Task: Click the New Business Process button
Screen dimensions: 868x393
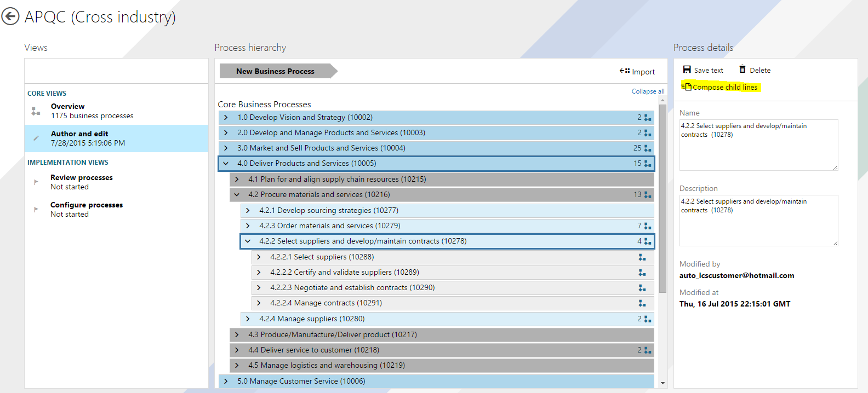Action: (275, 71)
